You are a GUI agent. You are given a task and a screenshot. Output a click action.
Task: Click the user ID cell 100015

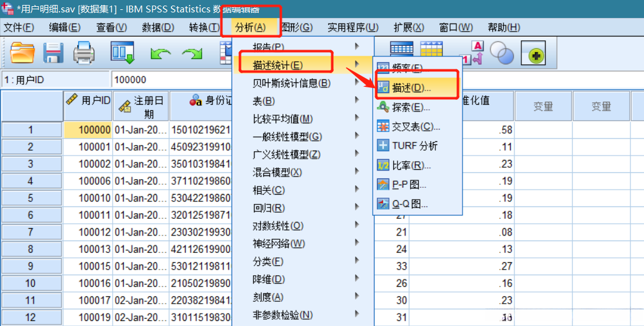pos(87,266)
